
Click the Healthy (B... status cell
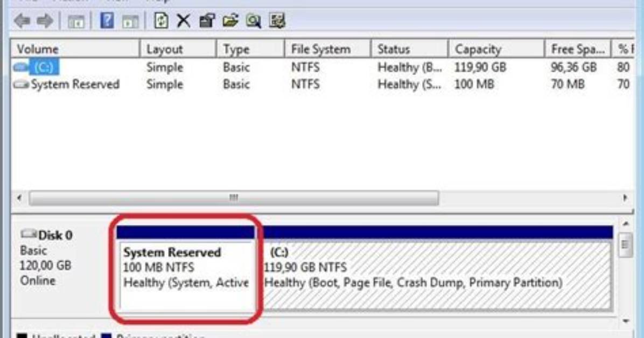pyautogui.click(x=409, y=67)
